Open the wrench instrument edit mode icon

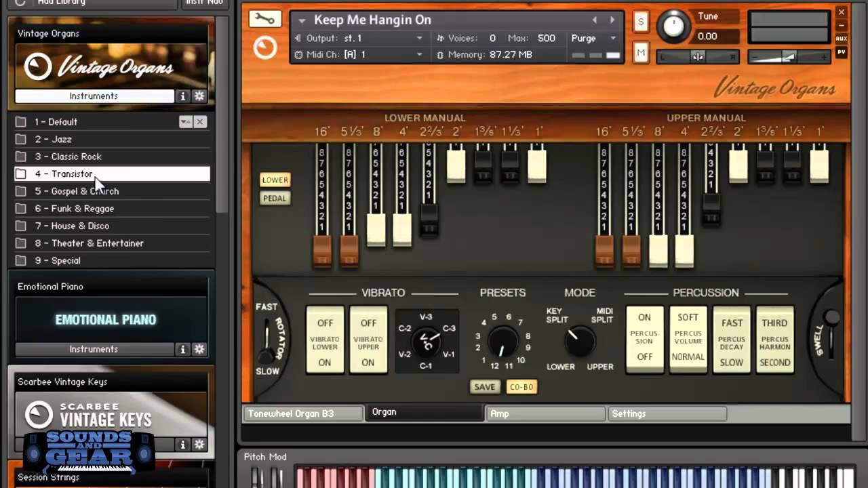click(264, 19)
